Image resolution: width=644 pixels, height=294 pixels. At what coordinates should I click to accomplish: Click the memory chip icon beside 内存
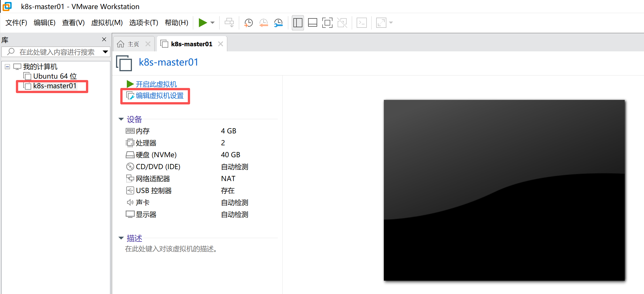pos(130,131)
